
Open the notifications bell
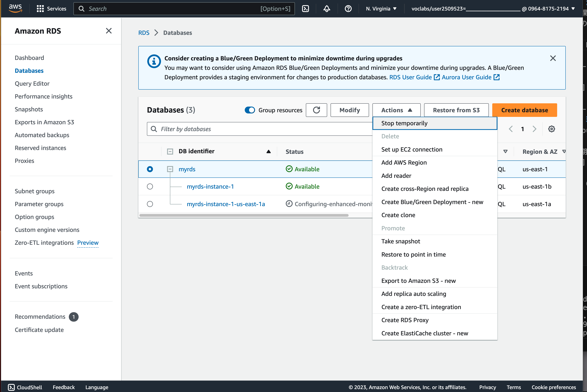pos(327,9)
